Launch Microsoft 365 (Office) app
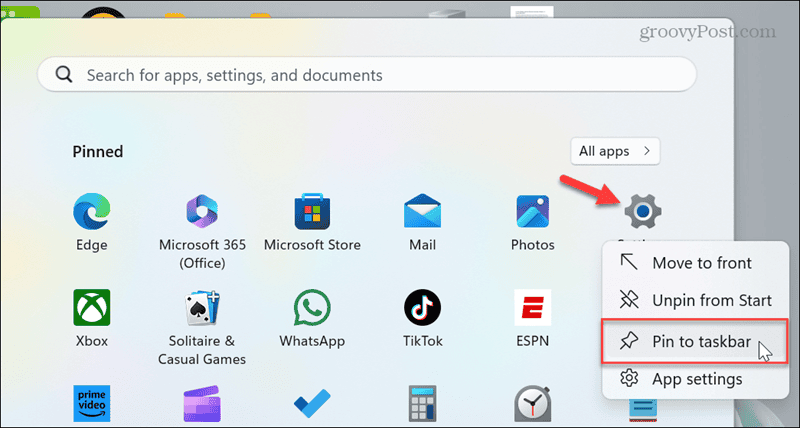 pyautogui.click(x=202, y=211)
